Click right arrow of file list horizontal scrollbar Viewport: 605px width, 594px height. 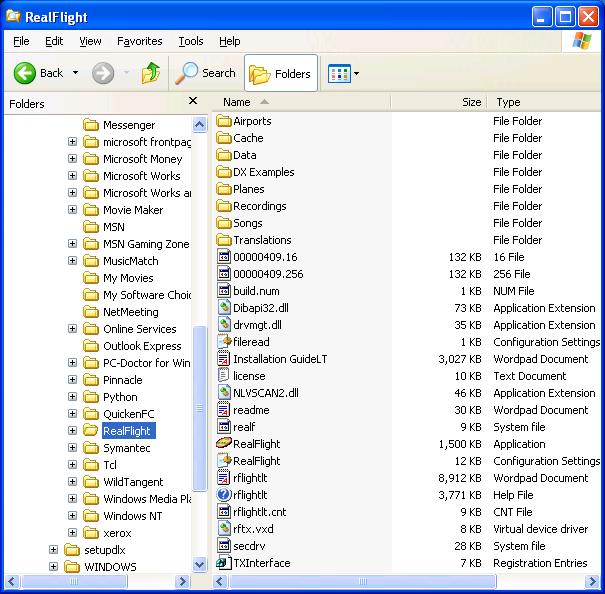tap(592, 581)
